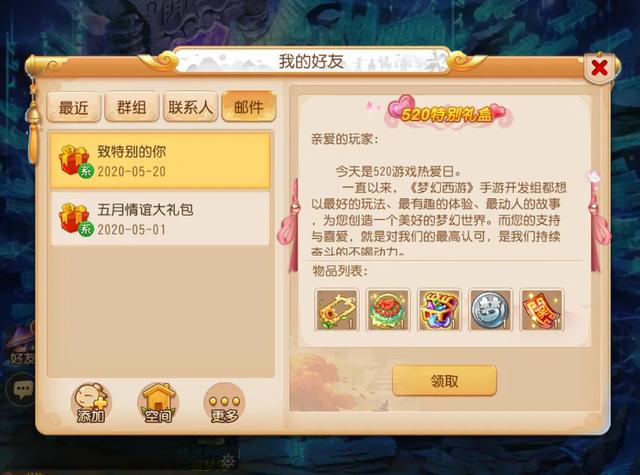Viewport: 640px width, 475px height.
Task: Select the silver coin reward item
Action: tap(490, 310)
